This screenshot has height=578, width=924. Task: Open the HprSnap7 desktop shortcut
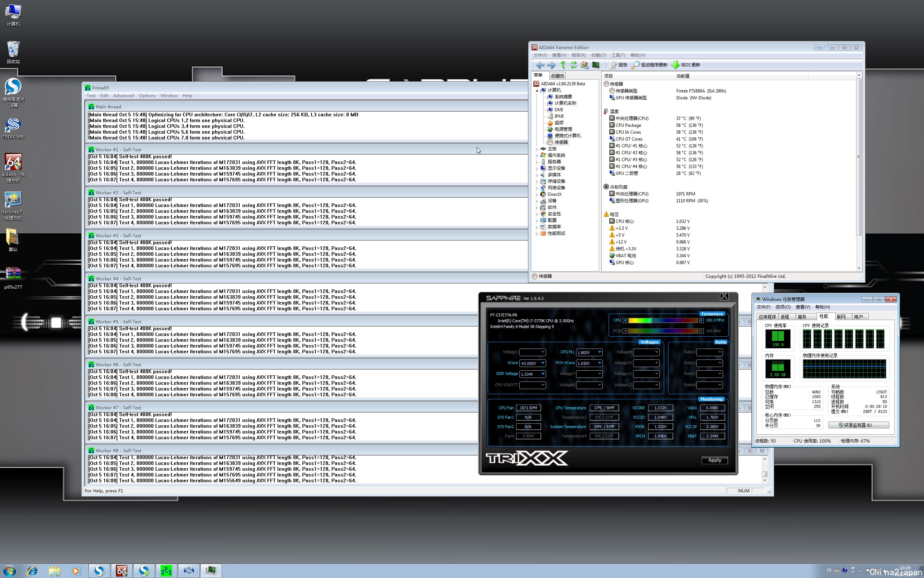[x=13, y=206]
